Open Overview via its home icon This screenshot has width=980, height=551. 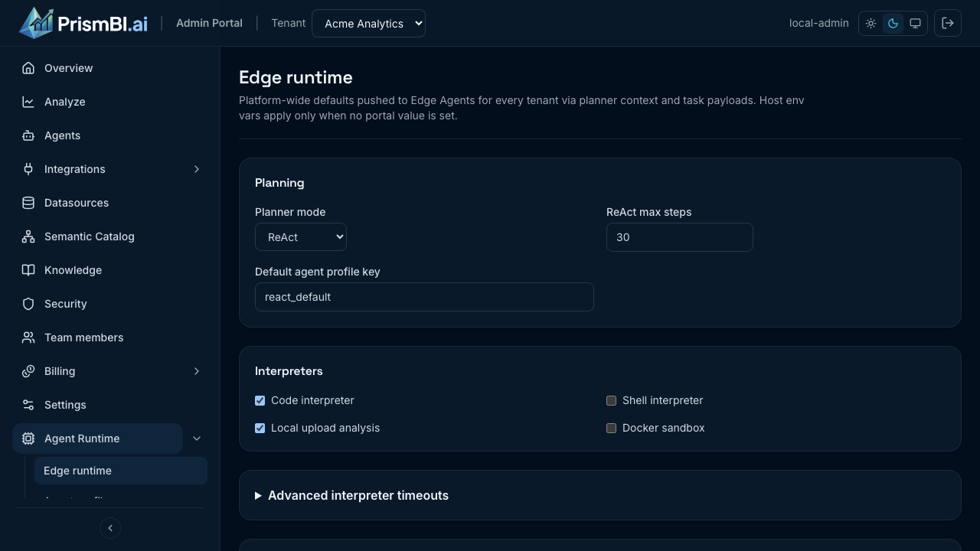(x=28, y=68)
